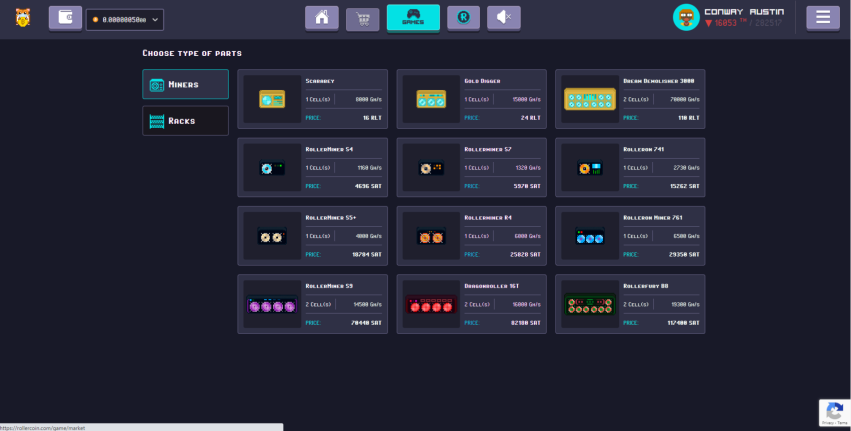Select the RollerMiner R4 title
The height and width of the screenshot is (431, 851).
coord(488,218)
